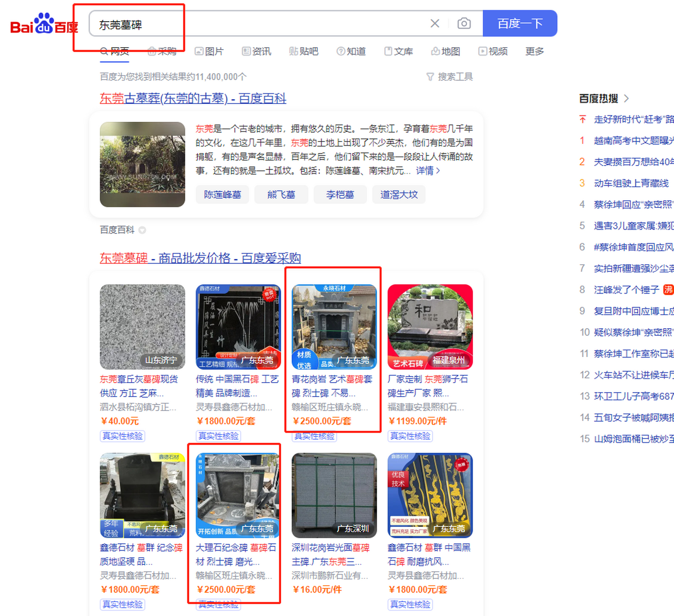Open the 永晓石材 granite tomb image
The width and height of the screenshot is (674, 616).
click(x=334, y=327)
